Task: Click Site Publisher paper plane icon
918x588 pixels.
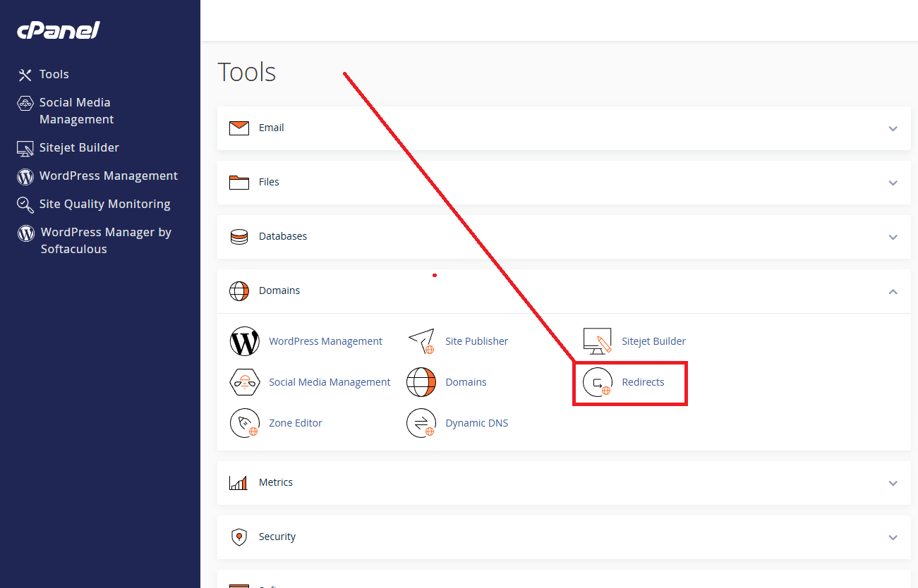Action: pyautogui.click(x=421, y=341)
